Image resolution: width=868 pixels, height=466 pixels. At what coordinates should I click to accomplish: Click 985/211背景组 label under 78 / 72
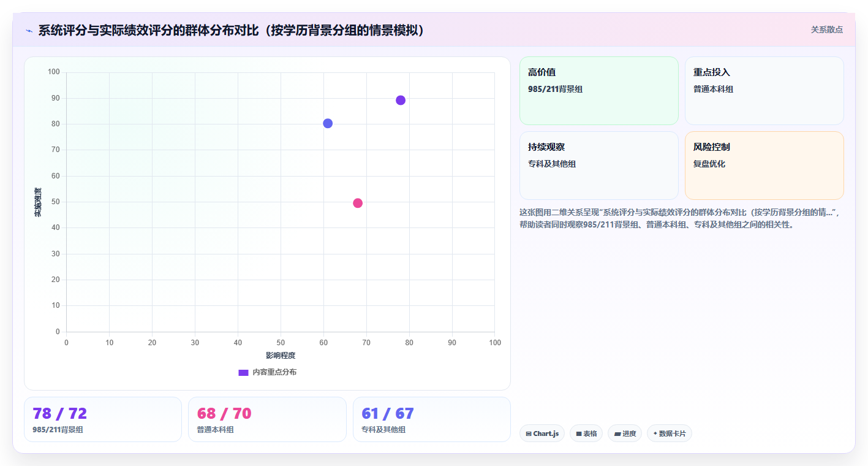tap(58, 430)
